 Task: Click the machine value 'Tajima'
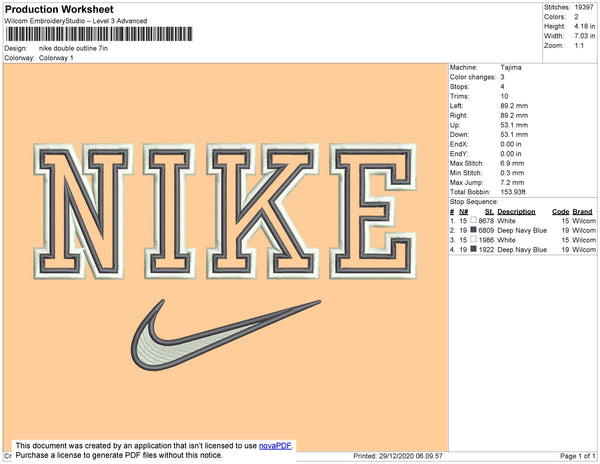pyautogui.click(x=511, y=67)
